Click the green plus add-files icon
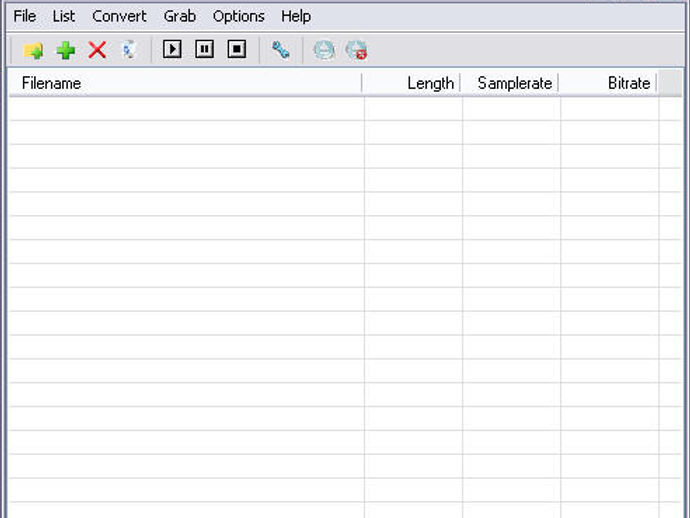The image size is (690, 518). coord(66,50)
